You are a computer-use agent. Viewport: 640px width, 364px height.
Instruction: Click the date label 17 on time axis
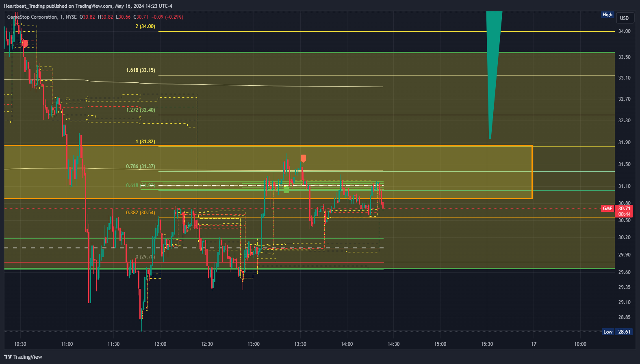coord(534,344)
